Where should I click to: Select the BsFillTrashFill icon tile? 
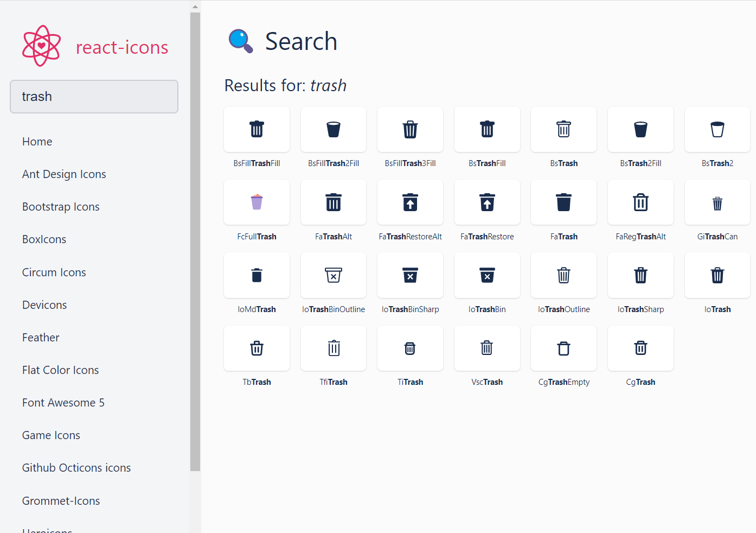(x=257, y=130)
